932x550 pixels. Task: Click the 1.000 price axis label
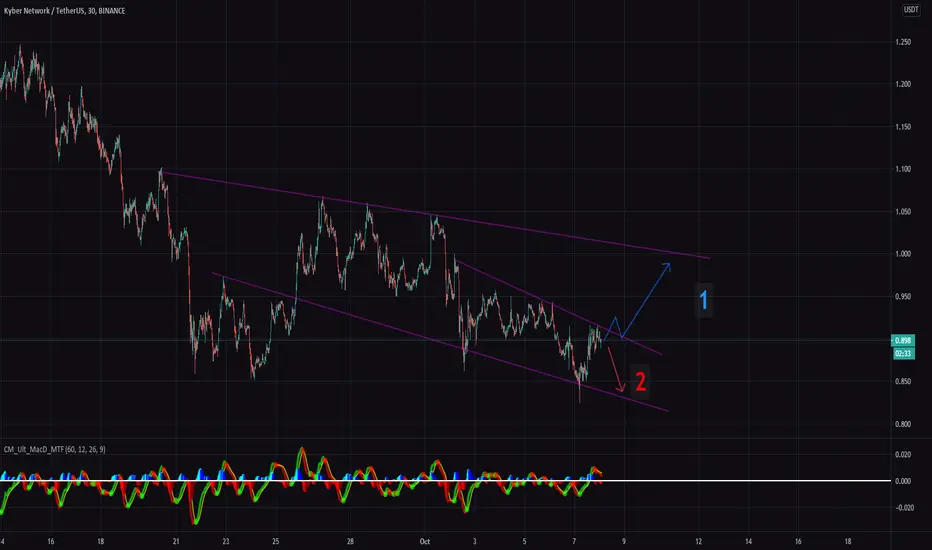(903, 254)
